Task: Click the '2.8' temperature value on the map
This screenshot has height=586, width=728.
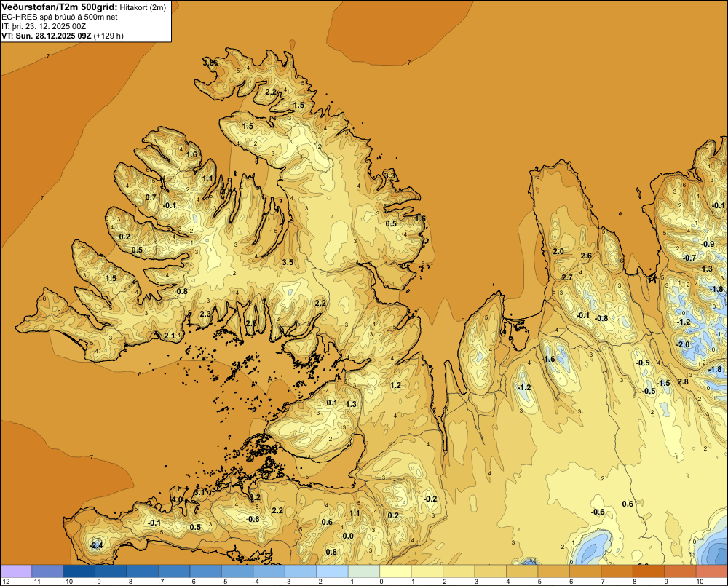Action: pos(683,381)
